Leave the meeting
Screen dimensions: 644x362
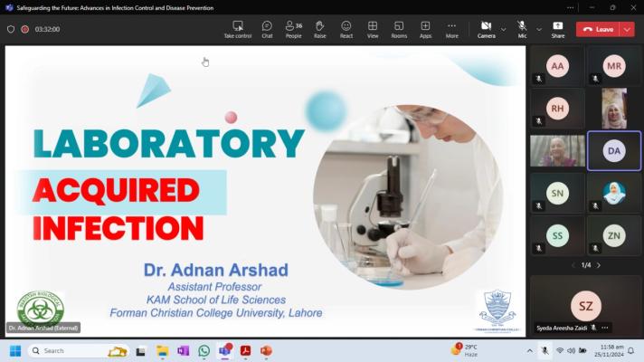pos(598,29)
